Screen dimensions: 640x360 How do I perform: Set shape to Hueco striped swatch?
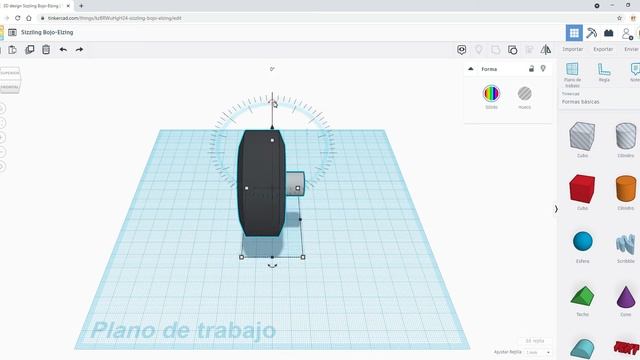pos(524,93)
